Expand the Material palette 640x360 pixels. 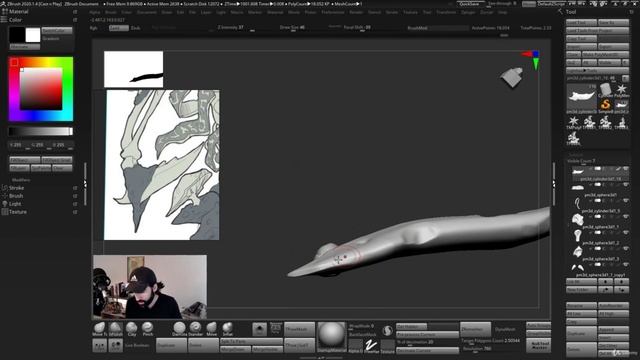point(18,11)
